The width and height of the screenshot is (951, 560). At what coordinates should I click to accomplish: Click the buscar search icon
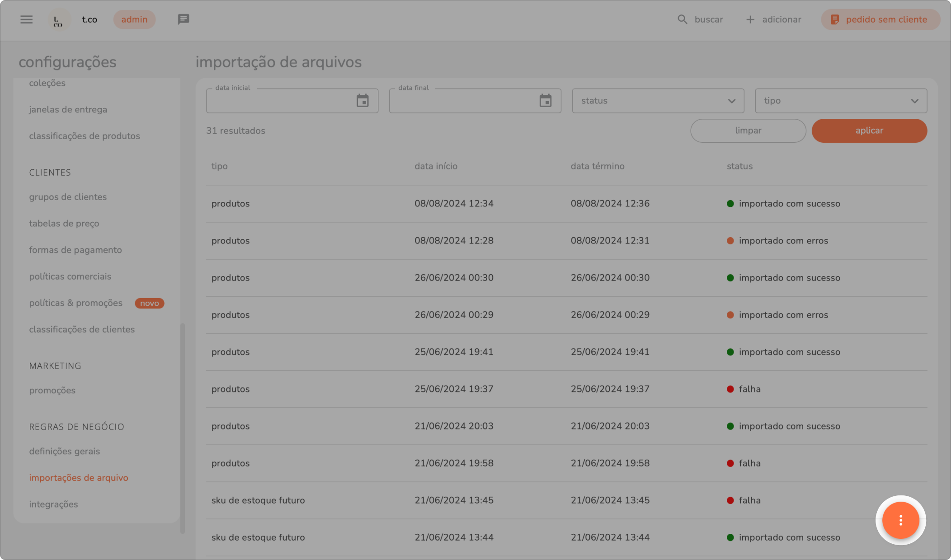pos(682,19)
